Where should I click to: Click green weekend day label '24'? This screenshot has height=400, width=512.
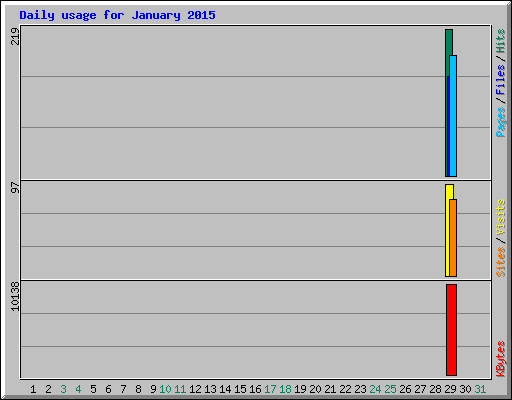pos(375,389)
